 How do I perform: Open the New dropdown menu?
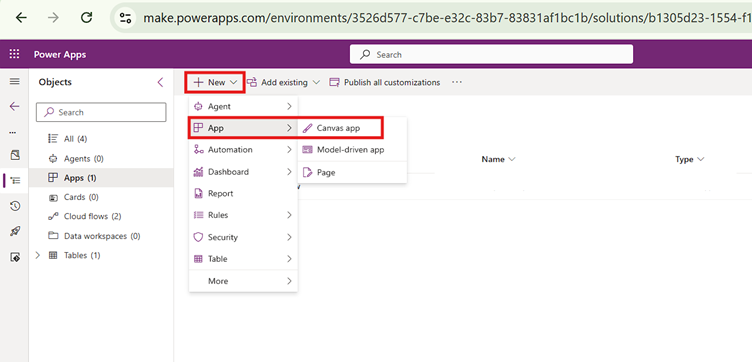(x=216, y=82)
